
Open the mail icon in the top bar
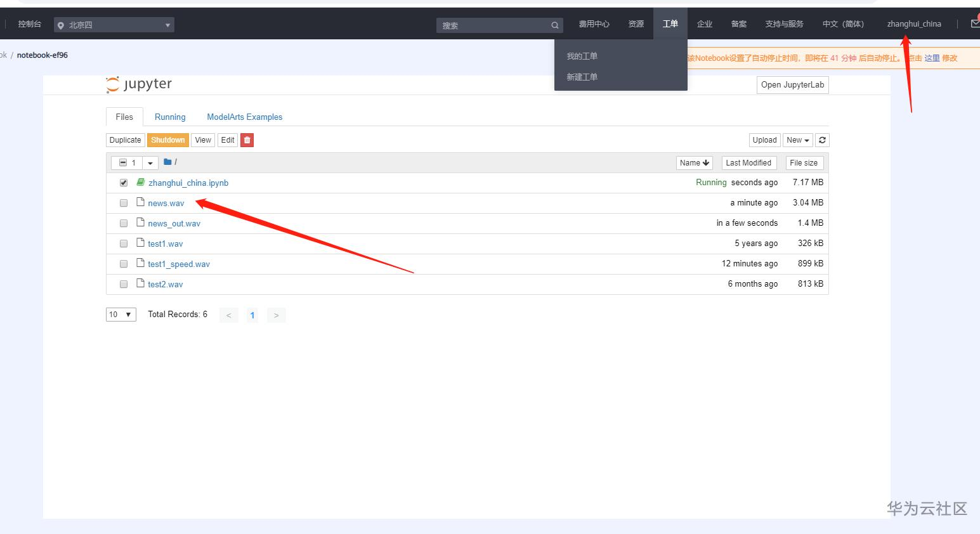click(x=975, y=24)
